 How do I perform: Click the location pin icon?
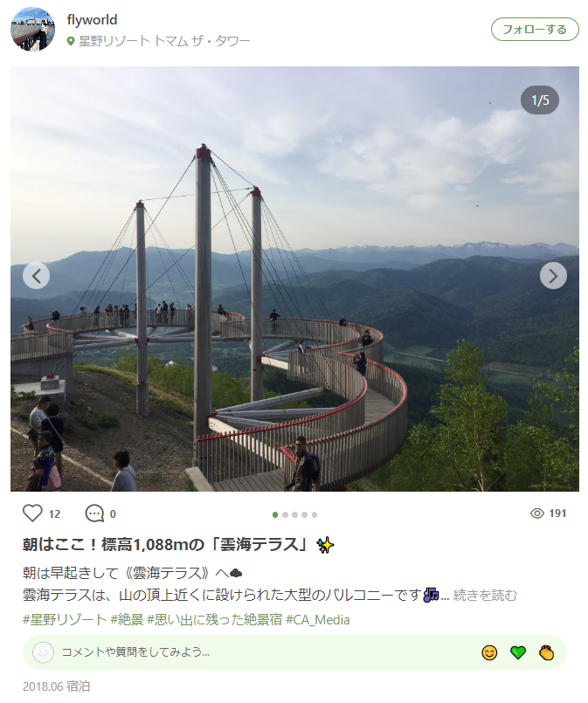click(71, 42)
